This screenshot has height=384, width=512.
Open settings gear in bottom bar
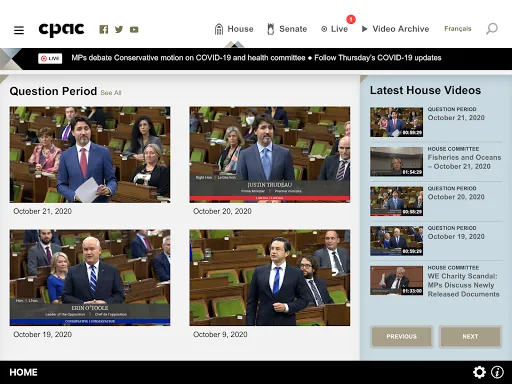click(x=479, y=372)
